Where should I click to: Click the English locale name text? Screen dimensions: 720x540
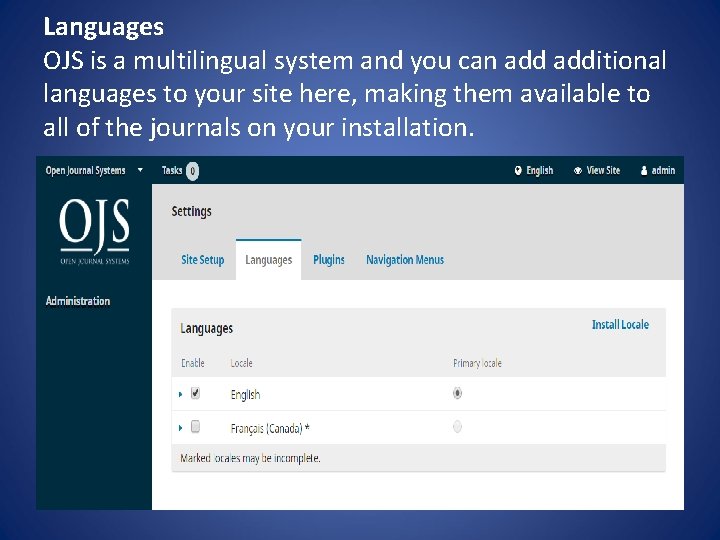[245, 395]
